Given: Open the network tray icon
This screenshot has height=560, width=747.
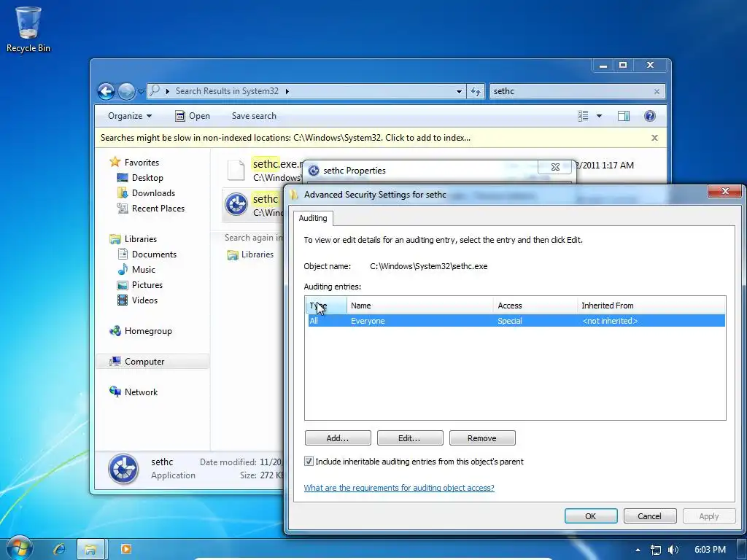Looking at the screenshot, I should coord(656,550).
